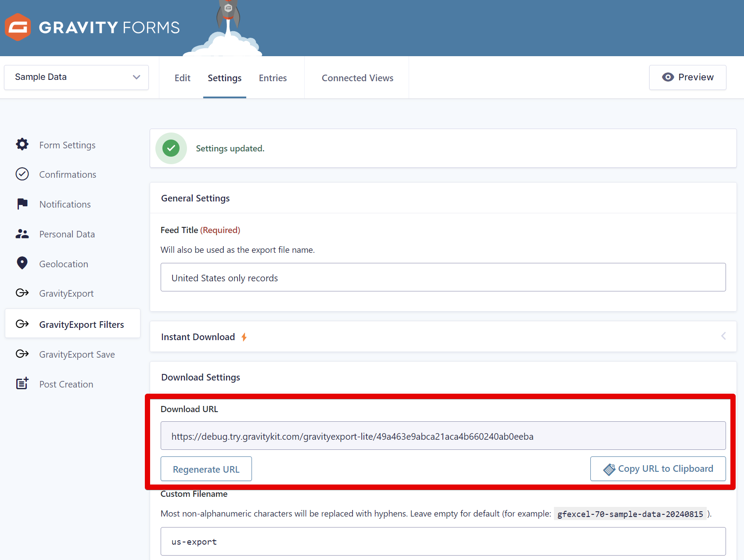Open the Sample Data form switcher dropdown
This screenshot has width=744, height=560.
tap(76, 77)
